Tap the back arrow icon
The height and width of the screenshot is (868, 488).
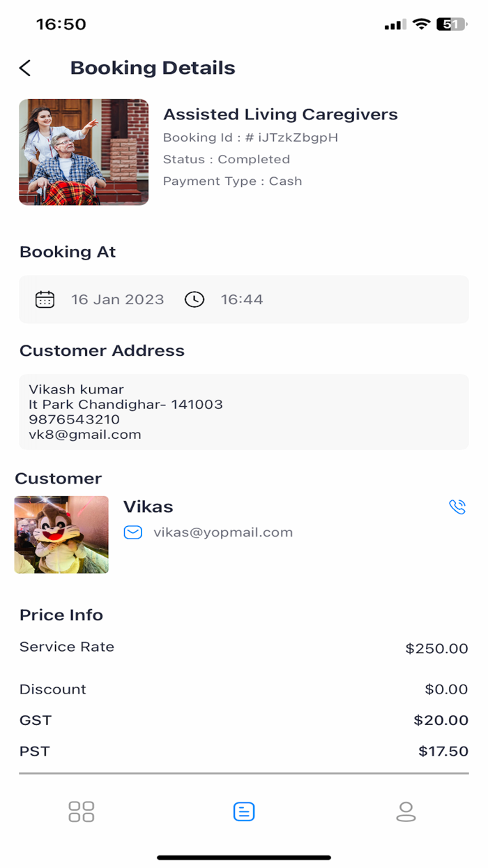pos(25,68)
